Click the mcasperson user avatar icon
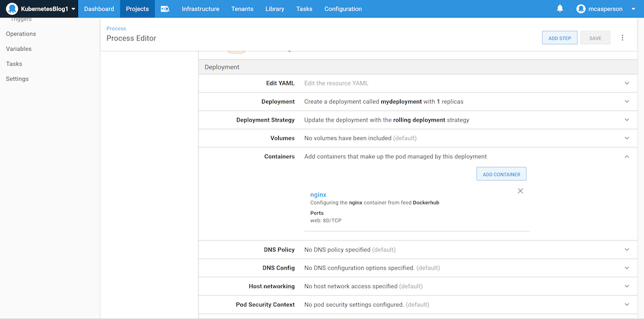644x319 pixels. (x=581, y=9)
